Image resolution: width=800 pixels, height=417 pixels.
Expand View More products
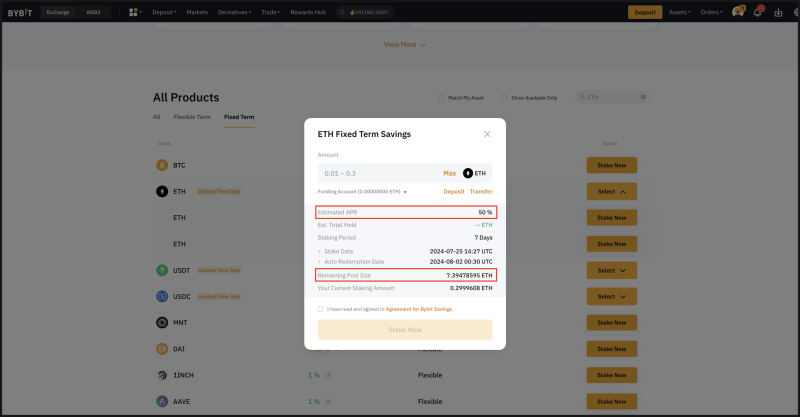coord(405,45)
